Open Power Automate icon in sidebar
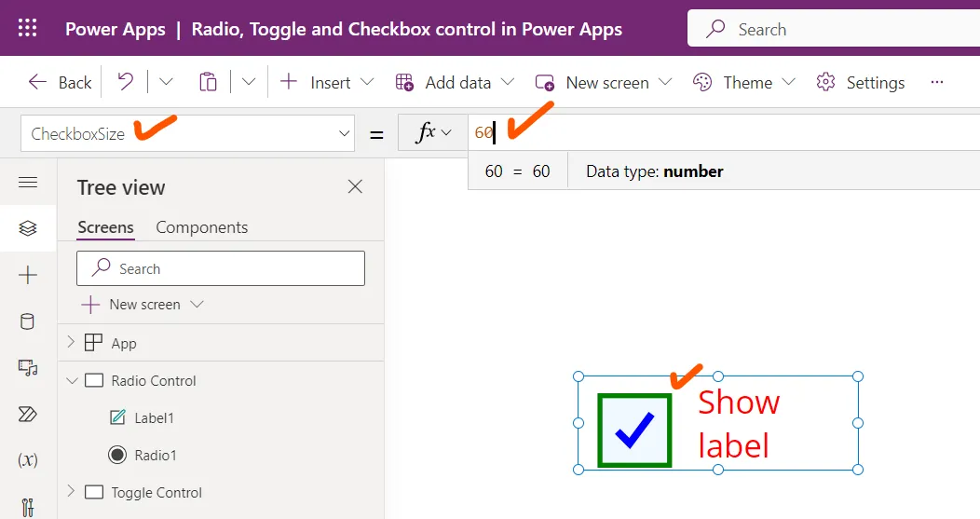Screen dimensions: 980x519 pos(28,414)
